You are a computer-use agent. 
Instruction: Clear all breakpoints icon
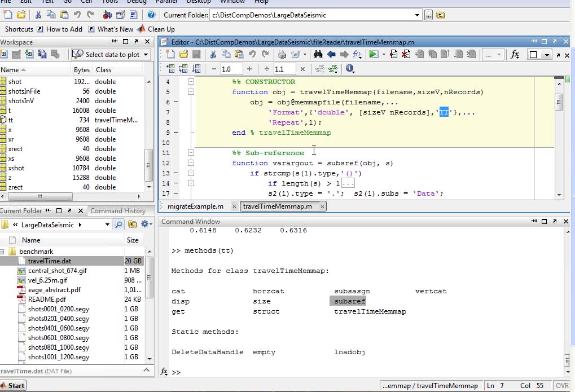(x=406, y=54)
